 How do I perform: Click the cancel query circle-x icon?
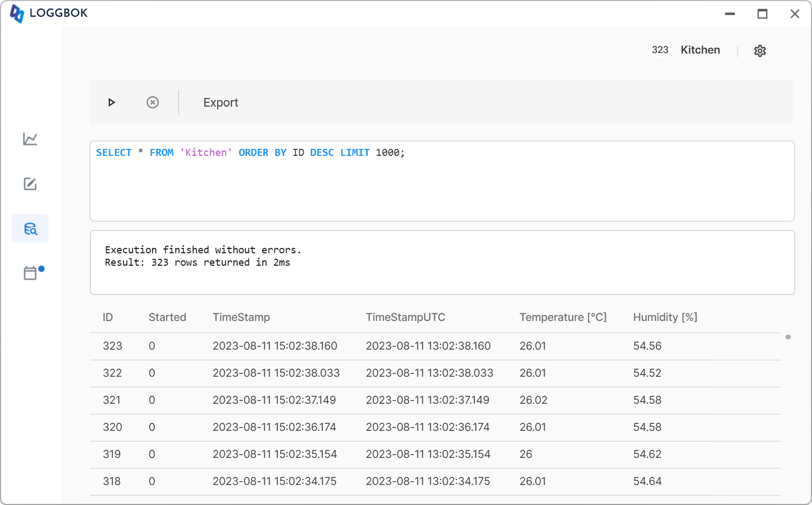click(x=153, y=102)
